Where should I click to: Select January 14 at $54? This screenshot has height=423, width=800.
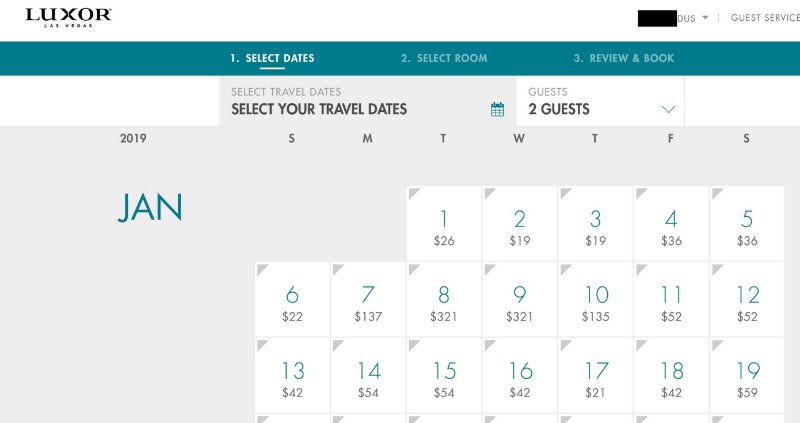point(368,376)
